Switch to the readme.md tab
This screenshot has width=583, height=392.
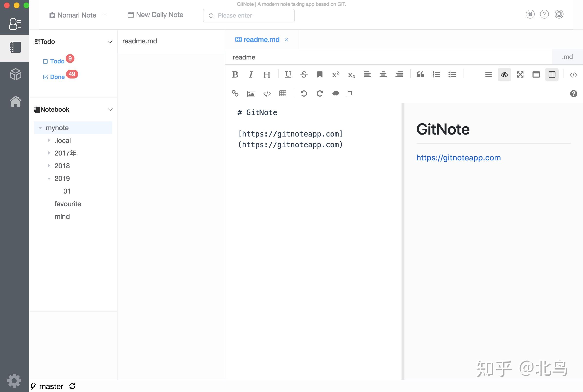coord(261,39)
